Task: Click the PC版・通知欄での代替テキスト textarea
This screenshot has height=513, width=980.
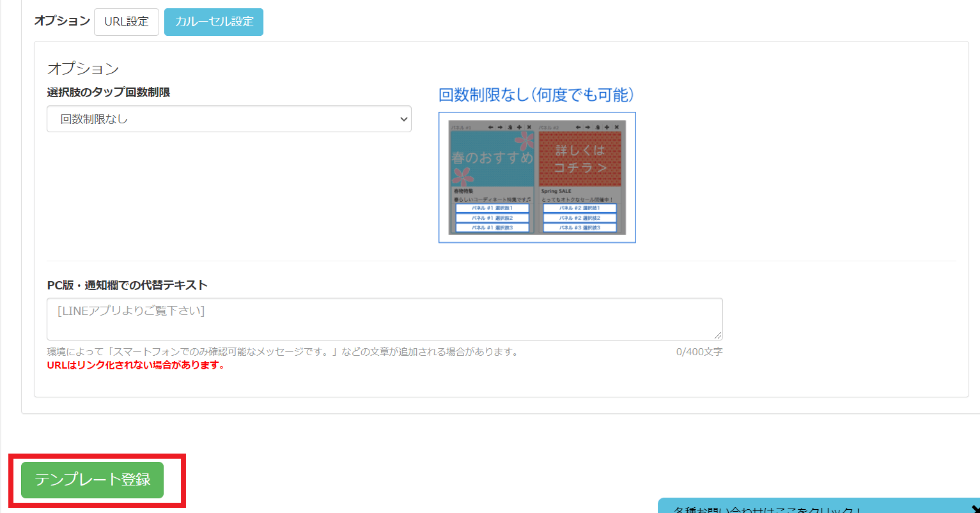Action: 384,319
